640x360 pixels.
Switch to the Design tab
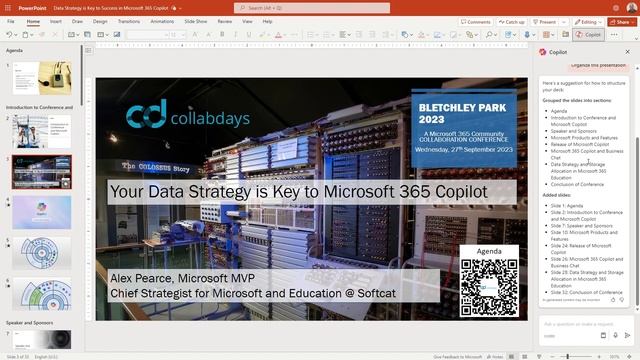(x=100, y=21)
